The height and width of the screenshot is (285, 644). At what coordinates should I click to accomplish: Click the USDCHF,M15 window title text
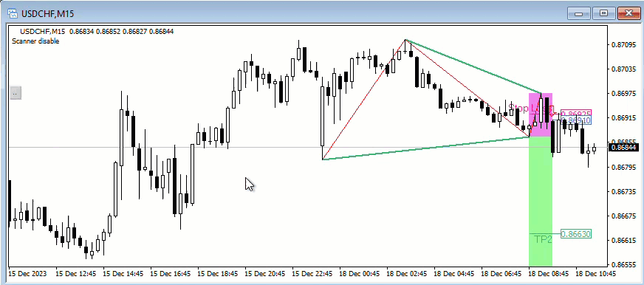pos(48,14)
